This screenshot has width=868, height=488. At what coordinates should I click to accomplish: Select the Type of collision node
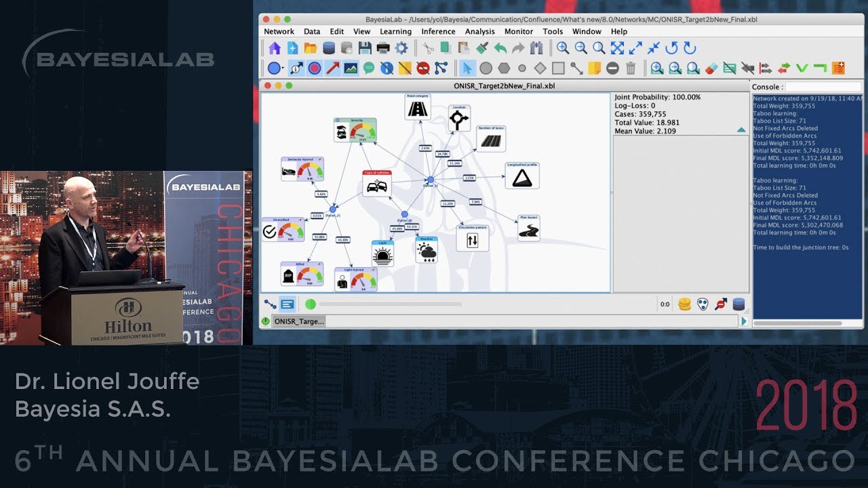(x=377, y=184)
